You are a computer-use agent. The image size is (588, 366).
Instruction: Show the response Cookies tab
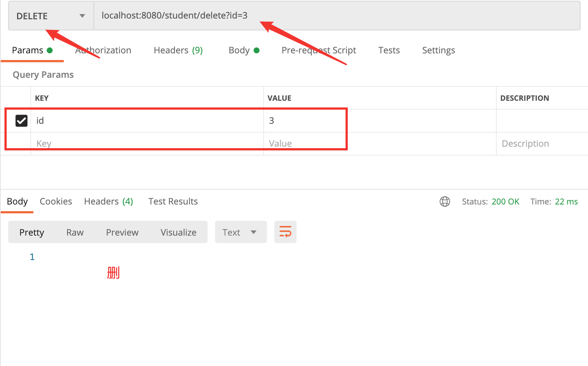click(x=56, y=202)
